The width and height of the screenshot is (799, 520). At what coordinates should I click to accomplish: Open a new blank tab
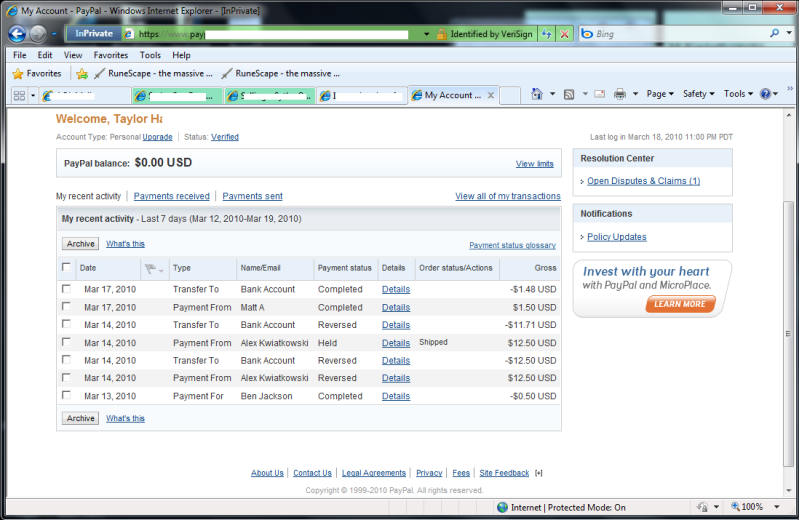click(x=510, y=95)
